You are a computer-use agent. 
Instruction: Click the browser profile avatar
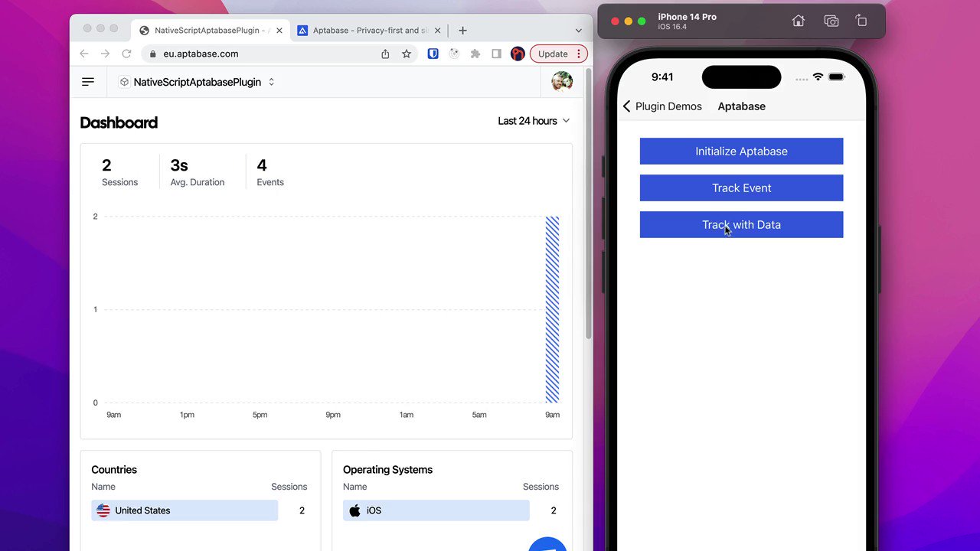pyautogui.click(x=517, y=54)
